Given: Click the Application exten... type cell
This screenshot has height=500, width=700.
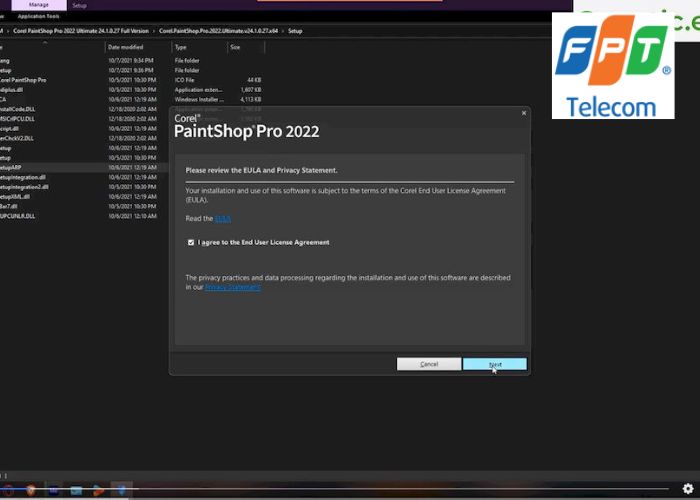Looking at the screenshot, I should (x=198, y=90).
